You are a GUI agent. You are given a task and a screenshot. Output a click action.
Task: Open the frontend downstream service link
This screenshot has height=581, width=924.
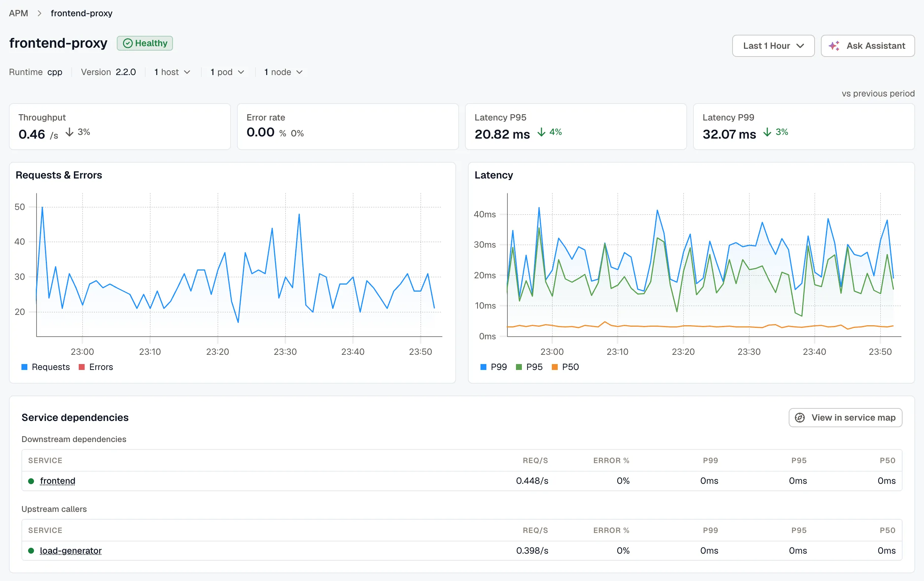[x=58, y=481]
